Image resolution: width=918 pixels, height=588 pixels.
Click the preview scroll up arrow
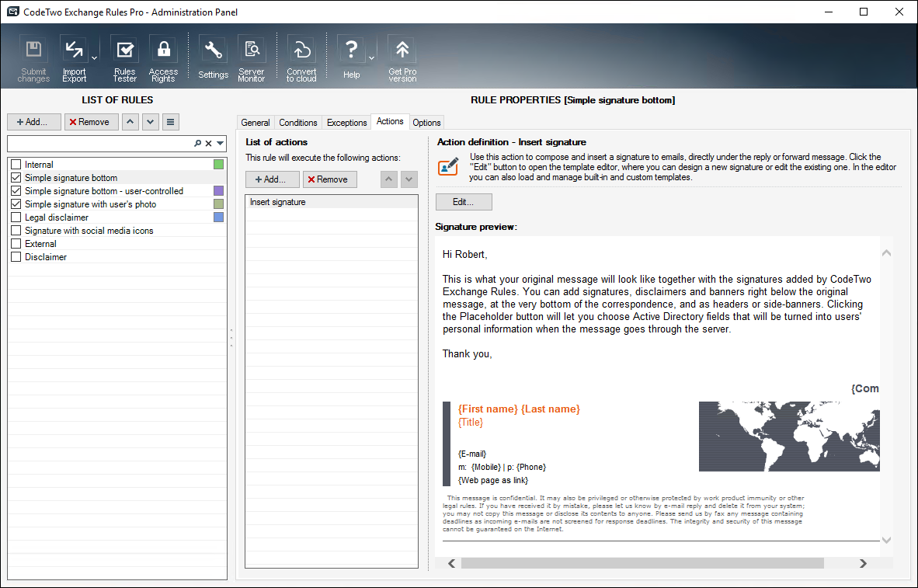(886, 253)
